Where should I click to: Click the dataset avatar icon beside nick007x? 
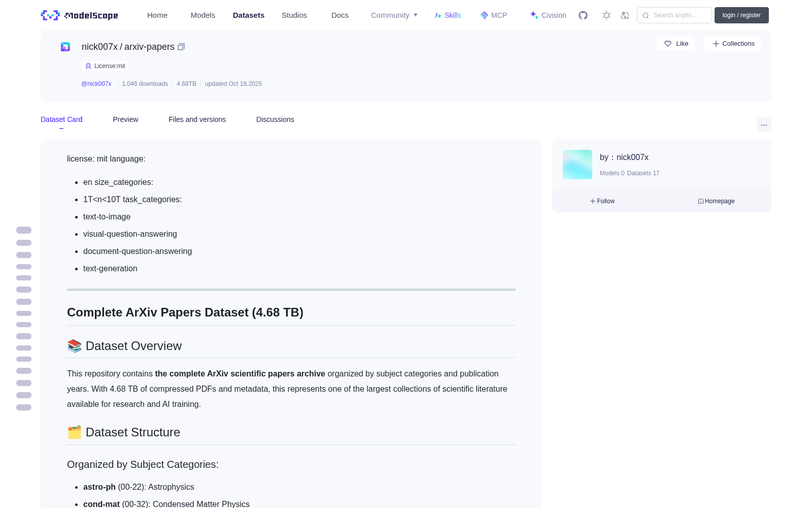65,47
